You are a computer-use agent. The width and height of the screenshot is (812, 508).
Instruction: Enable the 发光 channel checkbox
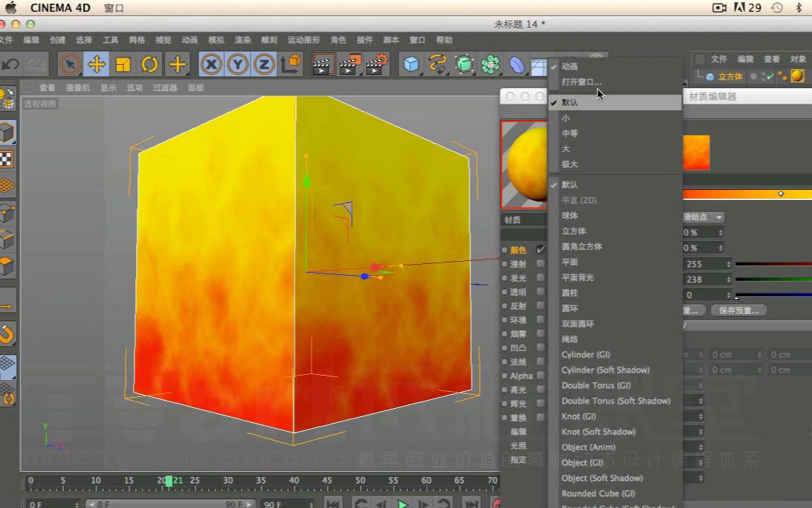click(x=541, y=278)
